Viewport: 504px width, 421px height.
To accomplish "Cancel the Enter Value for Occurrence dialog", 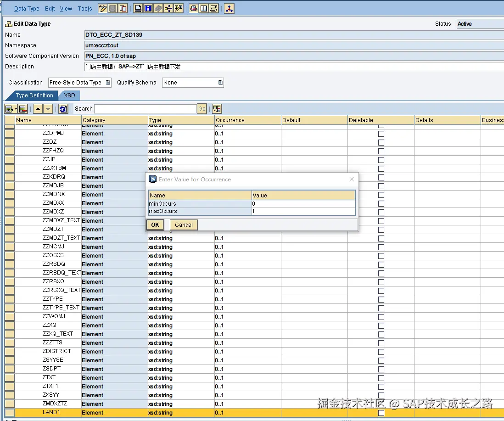I will point(184,225).
